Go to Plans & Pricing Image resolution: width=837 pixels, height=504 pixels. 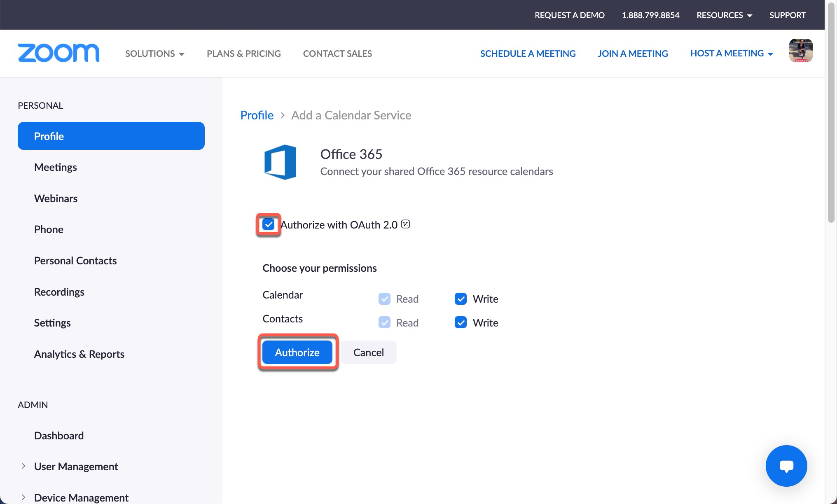pyautogui.click(x=244, y=54)
